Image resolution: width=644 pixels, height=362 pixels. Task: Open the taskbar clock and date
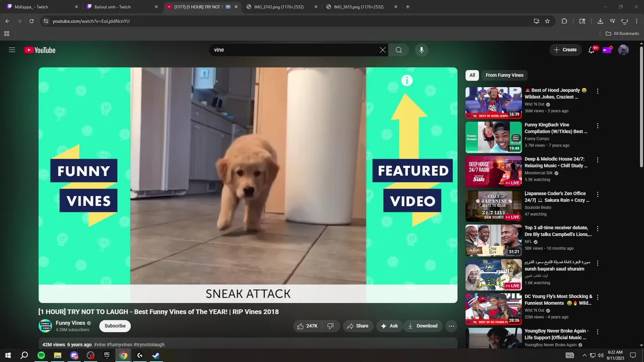point(615,355)
